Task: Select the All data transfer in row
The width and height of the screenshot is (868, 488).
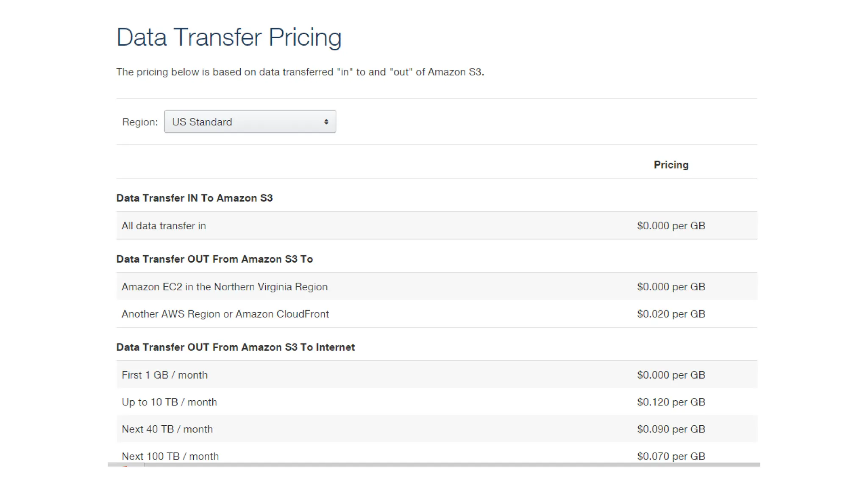Action: (164, 226)
